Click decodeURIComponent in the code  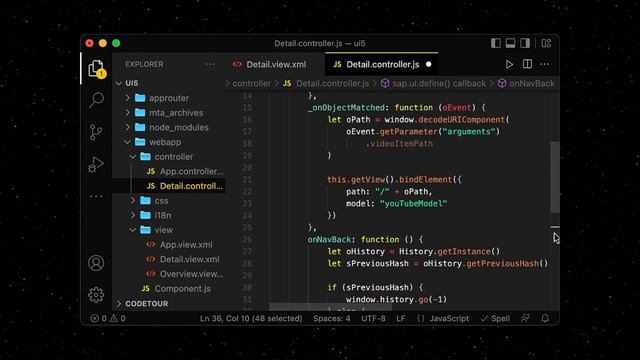click(462, 120)
